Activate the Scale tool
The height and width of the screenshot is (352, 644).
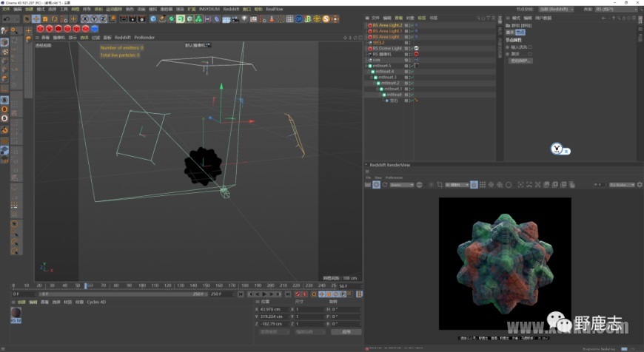(x=45, y=19)
